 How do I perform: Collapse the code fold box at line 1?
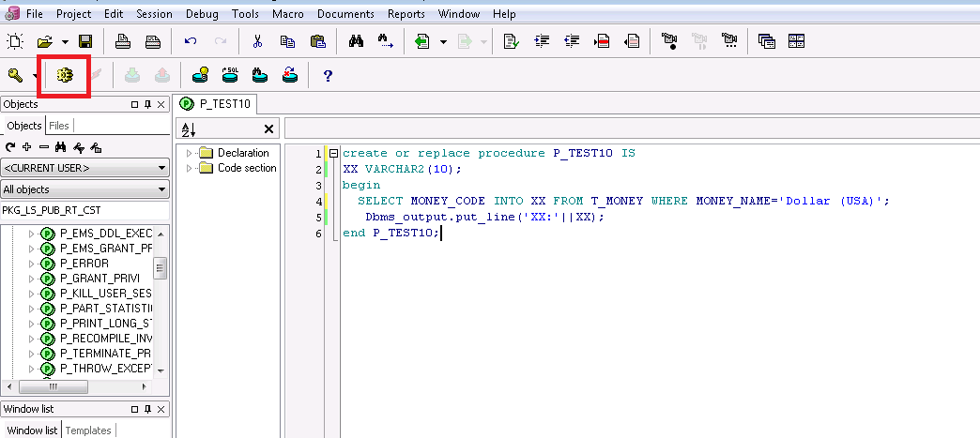(x=334, y=153)
